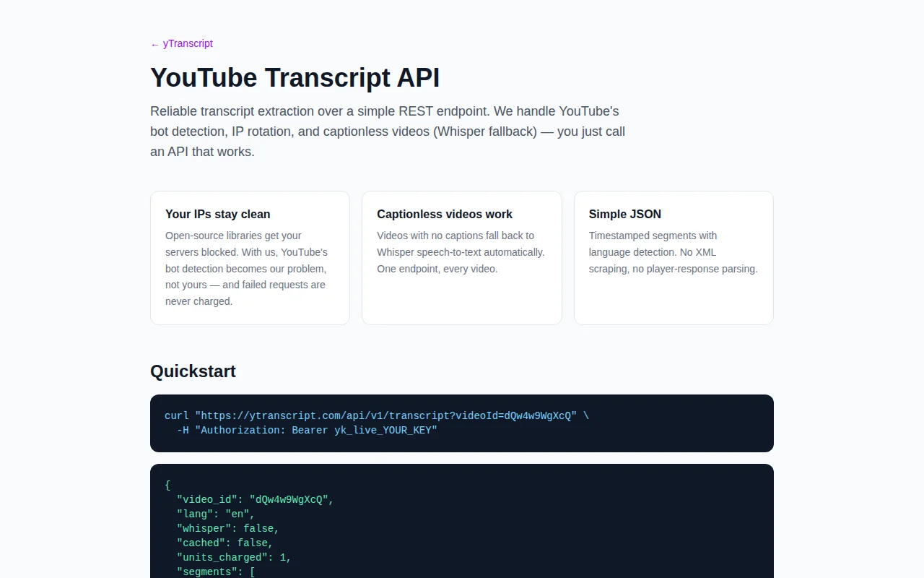
Task: Select the Simple JSON card title
Action: pyautogui.click(x=624, y=214)
